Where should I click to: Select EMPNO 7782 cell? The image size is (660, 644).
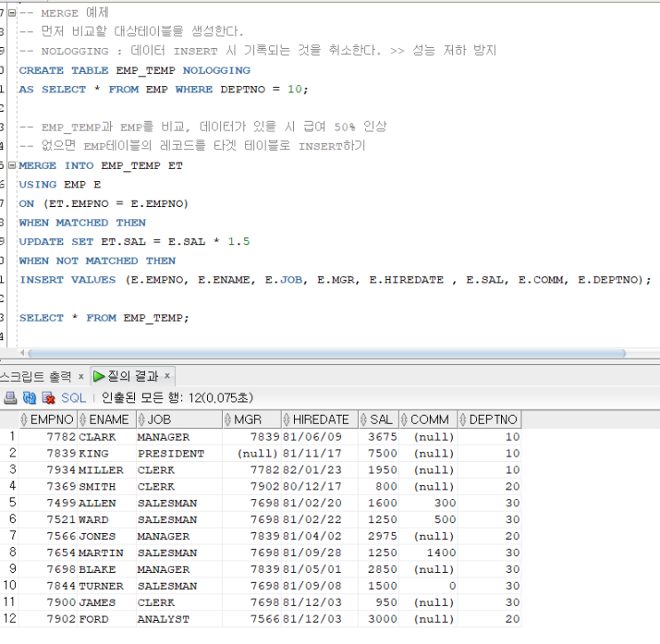coord(48,437)
